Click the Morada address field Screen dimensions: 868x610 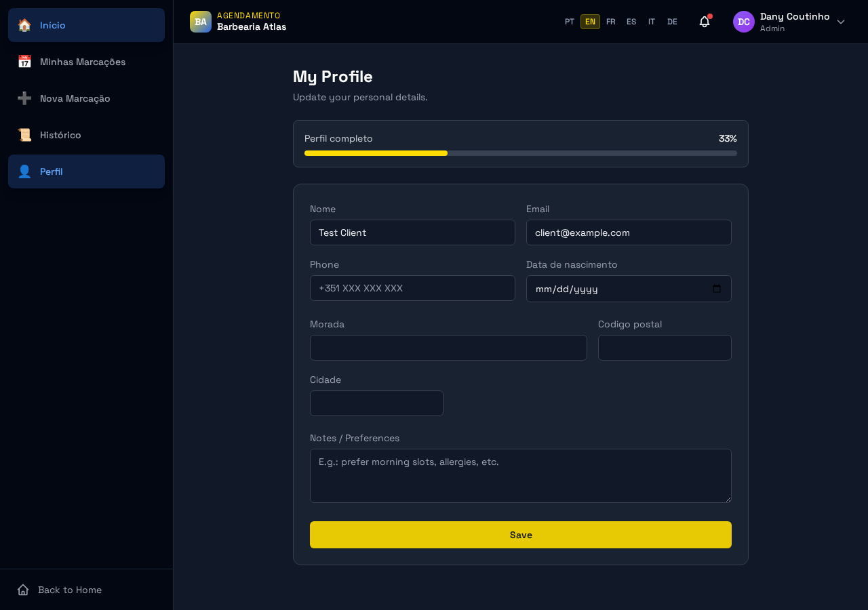coord(448,348)
